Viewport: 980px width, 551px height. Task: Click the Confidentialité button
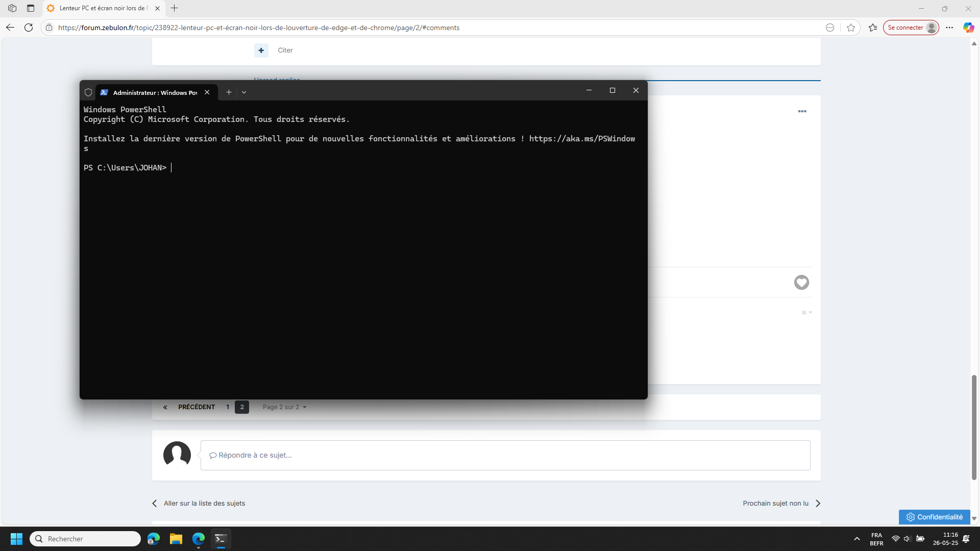(x=934, y=517)
